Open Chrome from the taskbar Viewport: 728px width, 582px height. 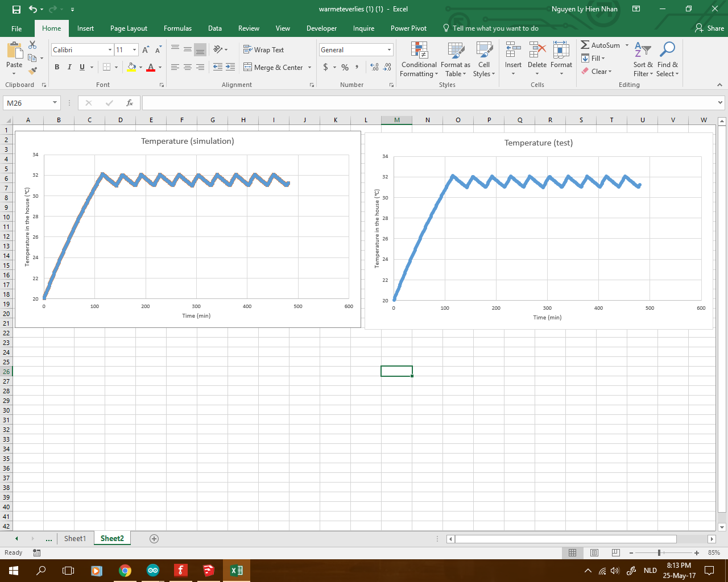(x=125, y=570)
